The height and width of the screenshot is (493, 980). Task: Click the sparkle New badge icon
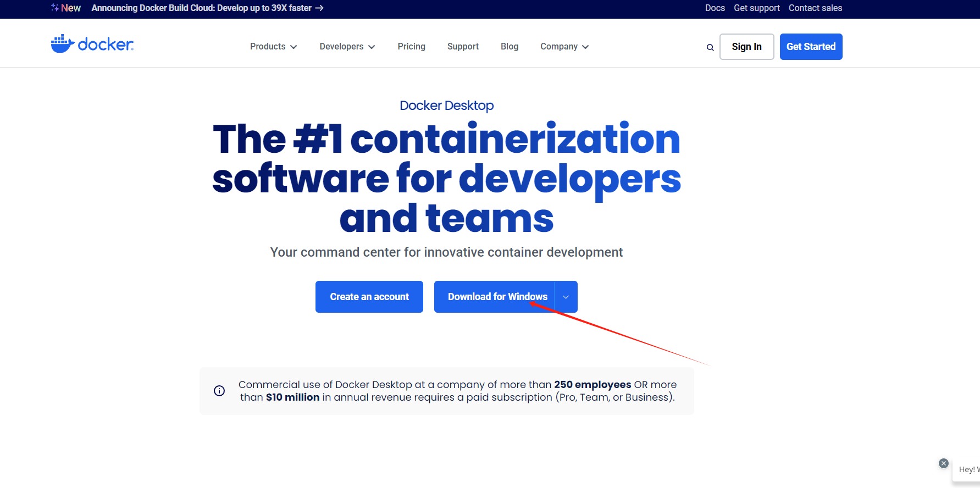56,8
